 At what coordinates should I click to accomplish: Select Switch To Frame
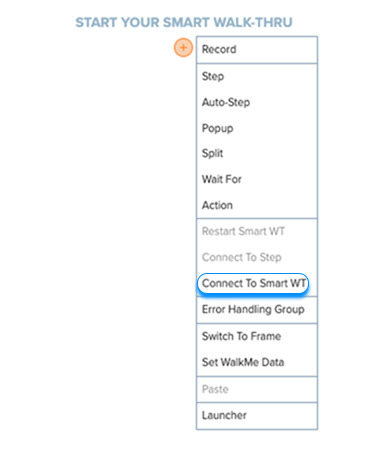click(x=257, y=336)
